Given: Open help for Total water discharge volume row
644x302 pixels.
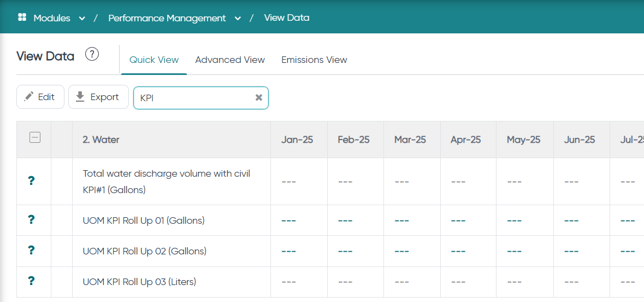Looking at the screenshot, I should point(31,181).
